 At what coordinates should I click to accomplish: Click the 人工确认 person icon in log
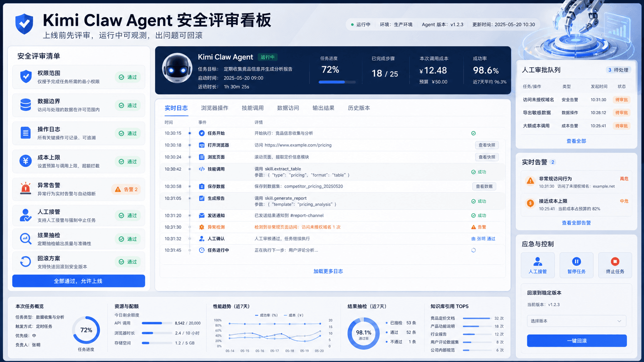click(201, 239)
